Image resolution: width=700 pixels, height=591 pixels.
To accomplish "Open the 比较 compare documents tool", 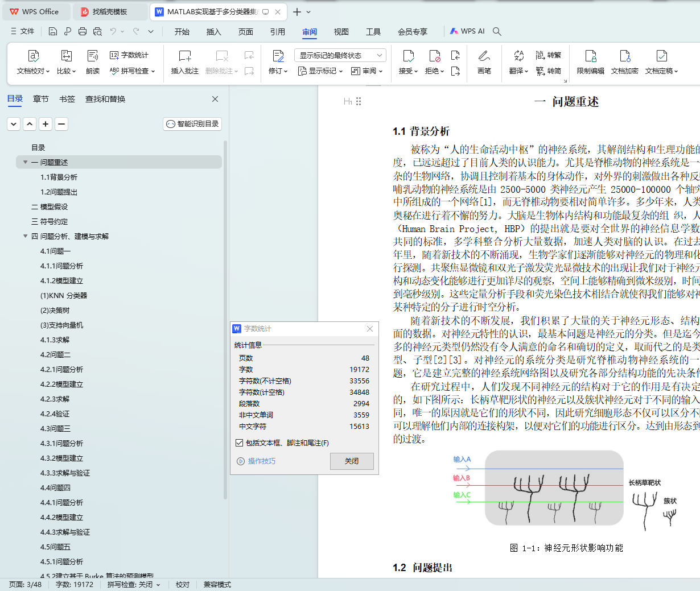I will click(66, 63).
